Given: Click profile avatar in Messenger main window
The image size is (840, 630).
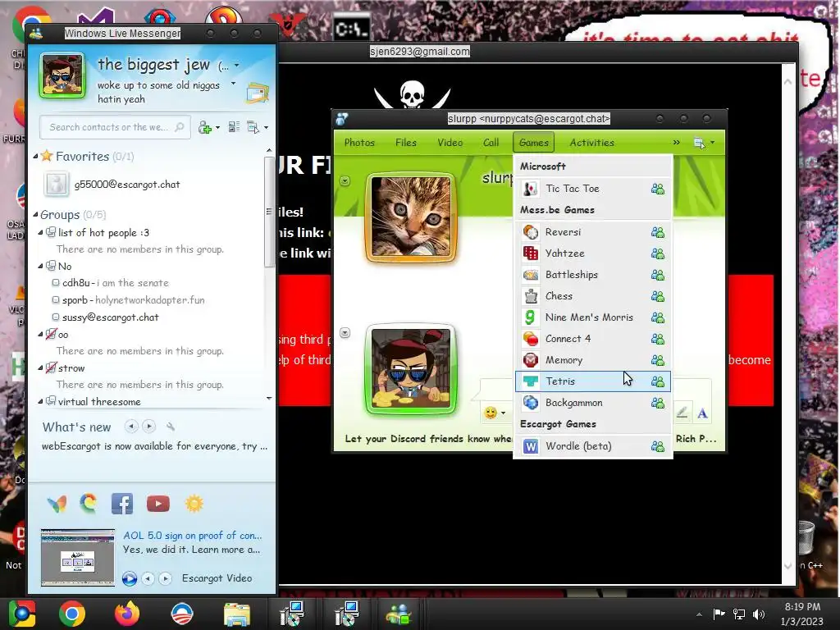Looking at the screenshot, I should tap(62, 75).
